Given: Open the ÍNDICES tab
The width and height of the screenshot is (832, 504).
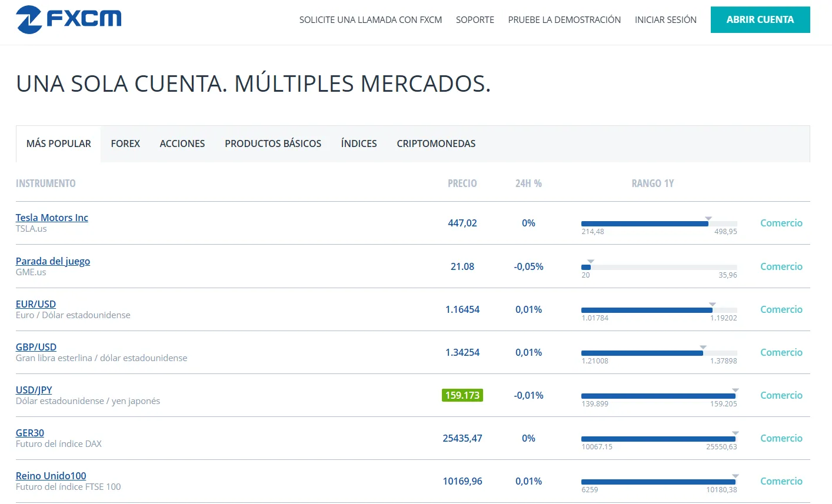Looking at the screenshot, I should click(x=359, y=143).
